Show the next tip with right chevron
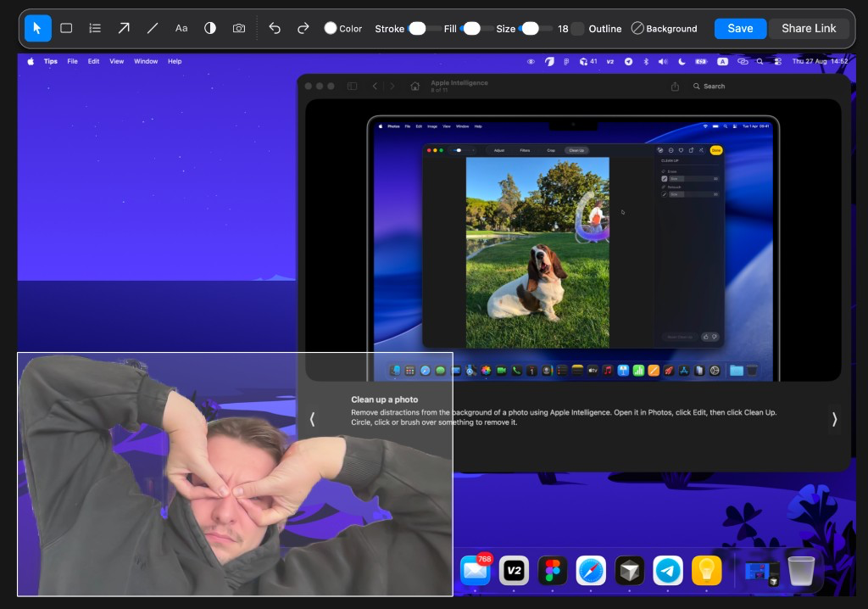 (834, 420)
